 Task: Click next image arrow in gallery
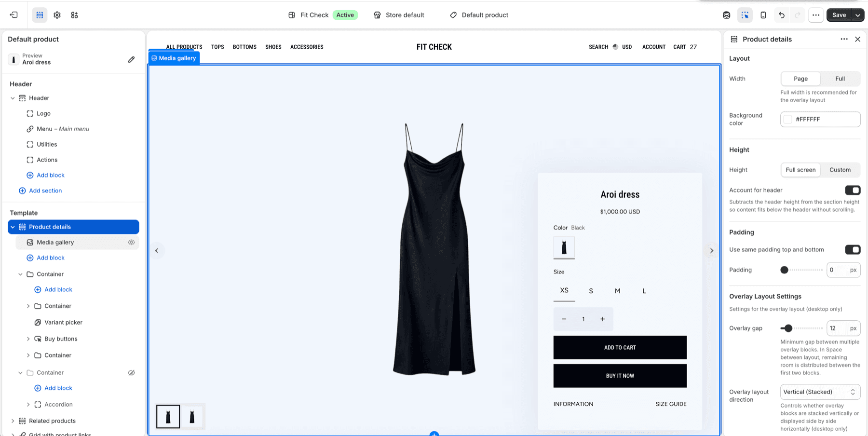pos(711,250)
